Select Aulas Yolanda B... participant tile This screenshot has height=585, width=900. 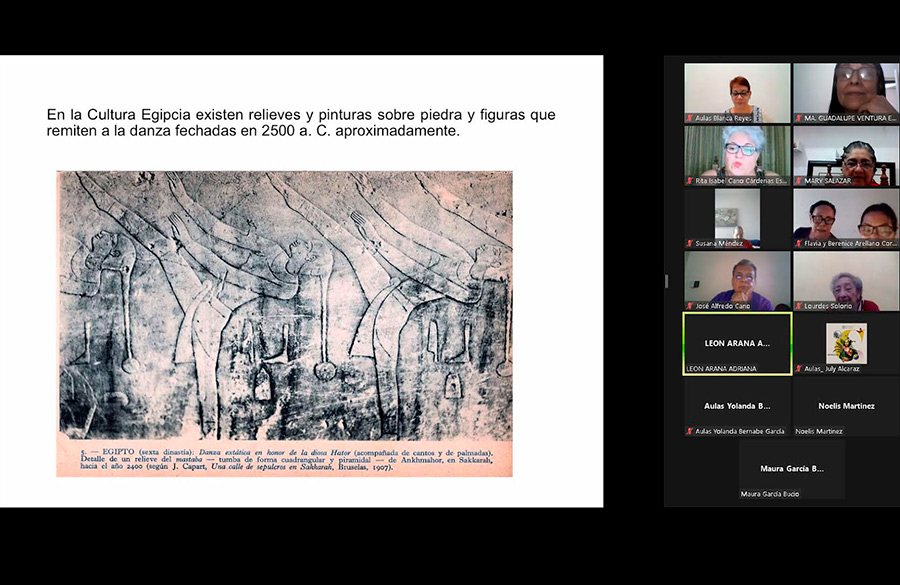pos(738,406)
